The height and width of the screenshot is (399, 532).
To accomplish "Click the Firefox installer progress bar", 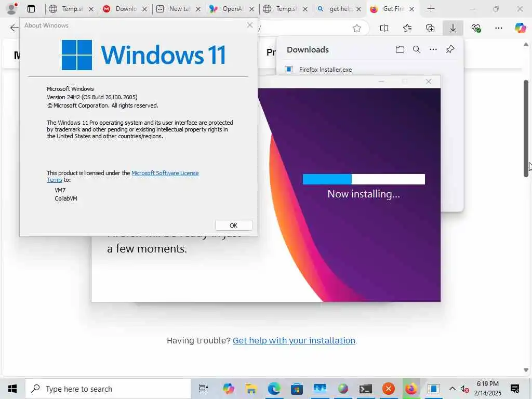I will click(364, 179).
